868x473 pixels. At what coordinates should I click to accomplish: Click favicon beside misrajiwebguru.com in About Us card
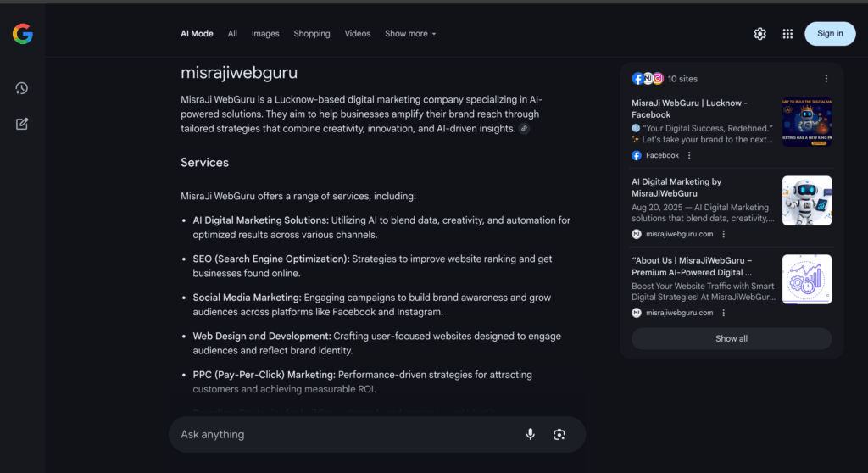pyautogui.click(x=637, y=313)
